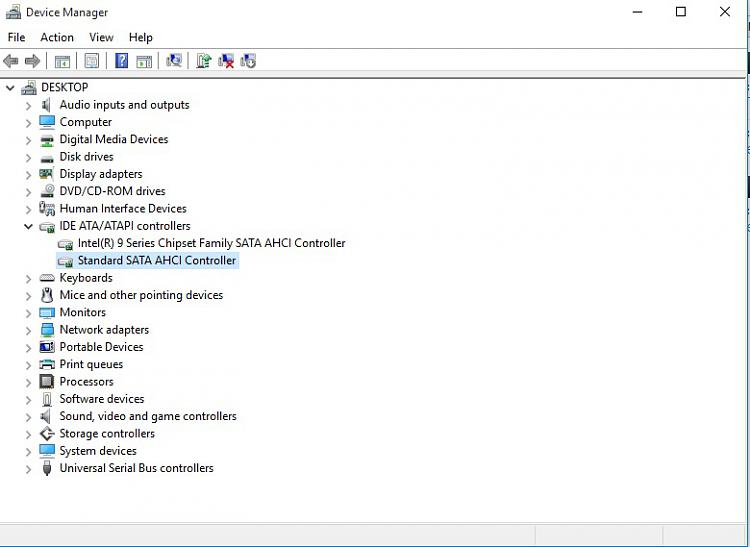The image size is (750, 547).
Task: Click the toolbar icon with the download arrow
Action: pos(248,61)
